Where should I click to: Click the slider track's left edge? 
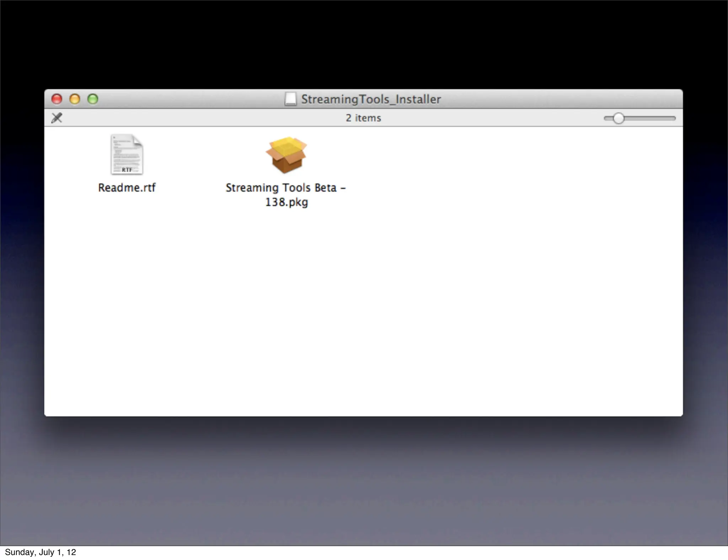point(606,118)
